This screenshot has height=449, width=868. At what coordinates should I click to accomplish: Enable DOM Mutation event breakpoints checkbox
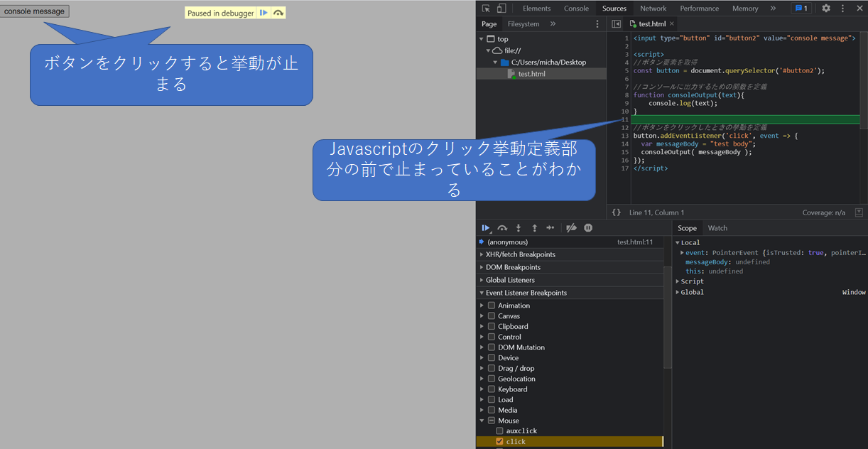click(x=492, y=347)
